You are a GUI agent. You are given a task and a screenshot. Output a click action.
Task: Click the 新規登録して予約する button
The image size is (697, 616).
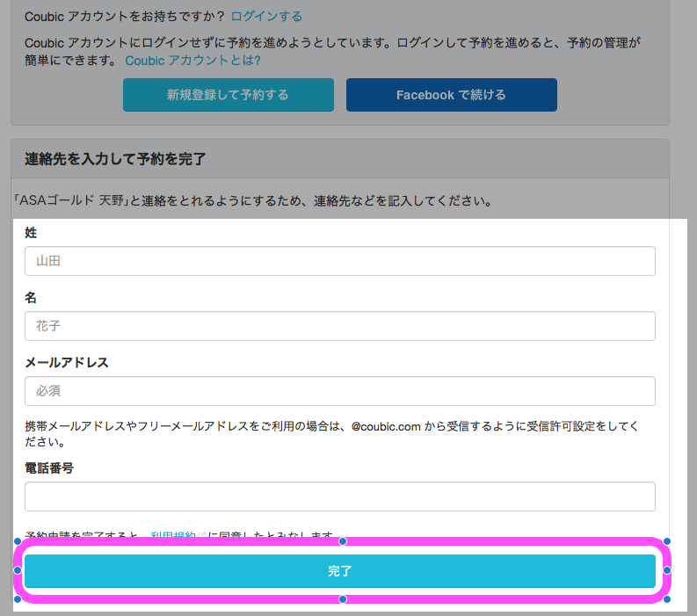click(x=228, y=95)
